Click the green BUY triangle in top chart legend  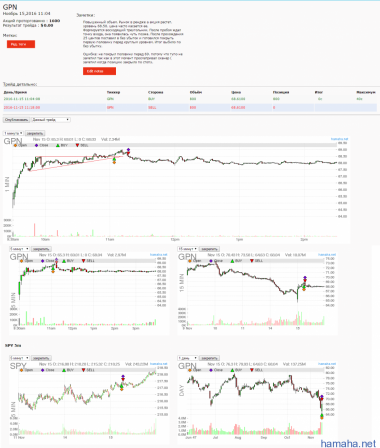click(x=58, y=145)
